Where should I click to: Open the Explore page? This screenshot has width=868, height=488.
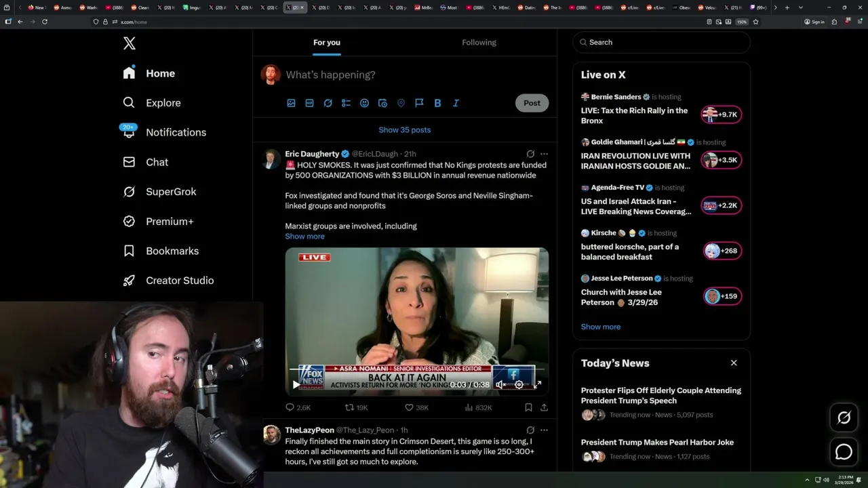pyautogui.click(x=151, y=103)
